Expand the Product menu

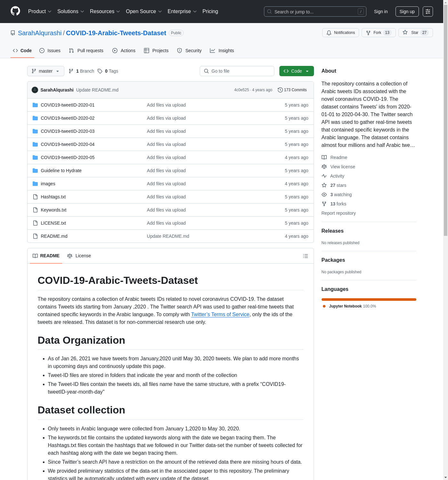[40, 12]
